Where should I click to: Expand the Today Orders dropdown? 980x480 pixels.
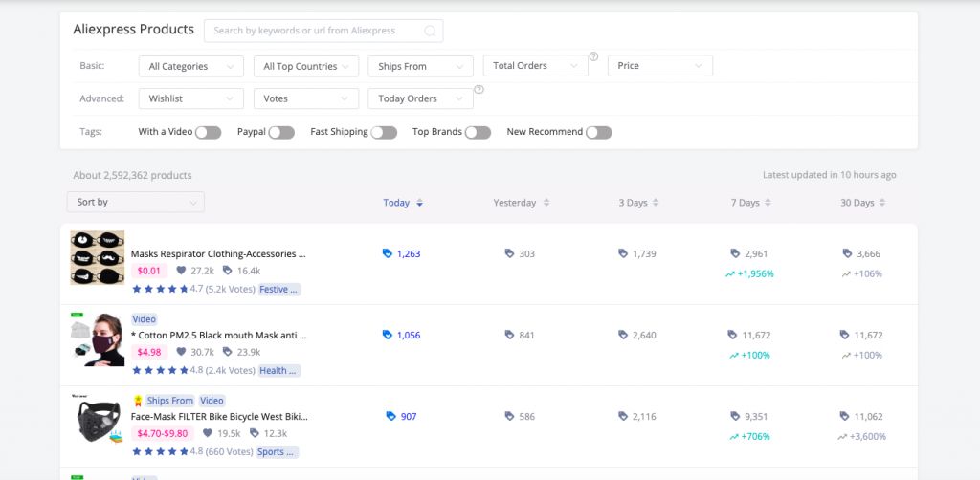(x=421, y=98)
